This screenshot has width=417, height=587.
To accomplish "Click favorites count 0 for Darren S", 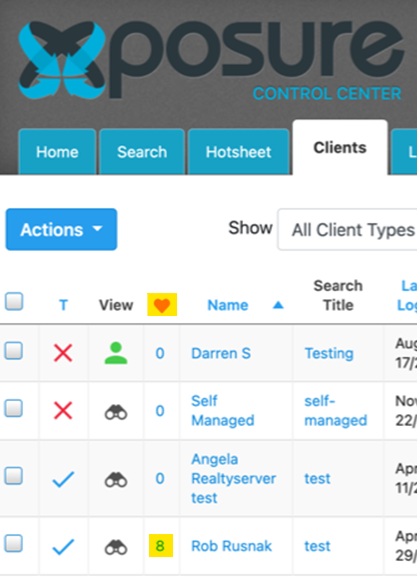I will [160, 353].
